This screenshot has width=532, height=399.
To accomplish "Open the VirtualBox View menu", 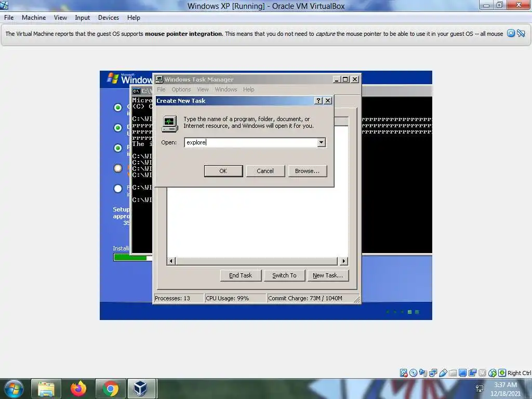I will coord(60,18).
